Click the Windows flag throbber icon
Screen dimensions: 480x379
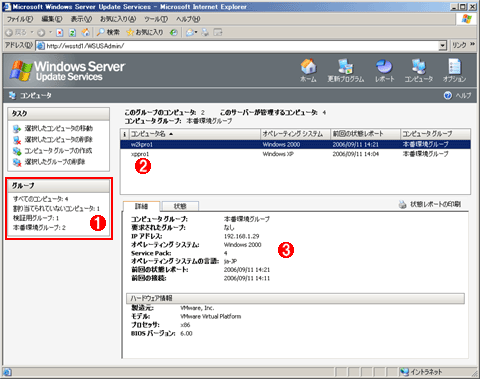[466, 19]
